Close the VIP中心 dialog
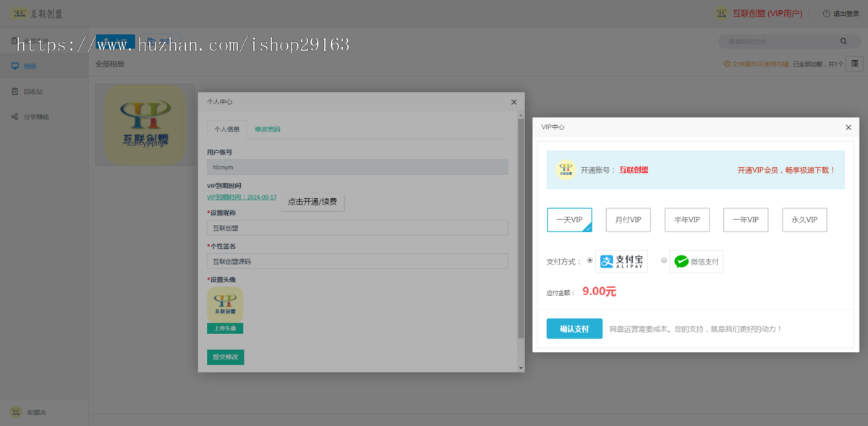 click(x=848, y=127)
